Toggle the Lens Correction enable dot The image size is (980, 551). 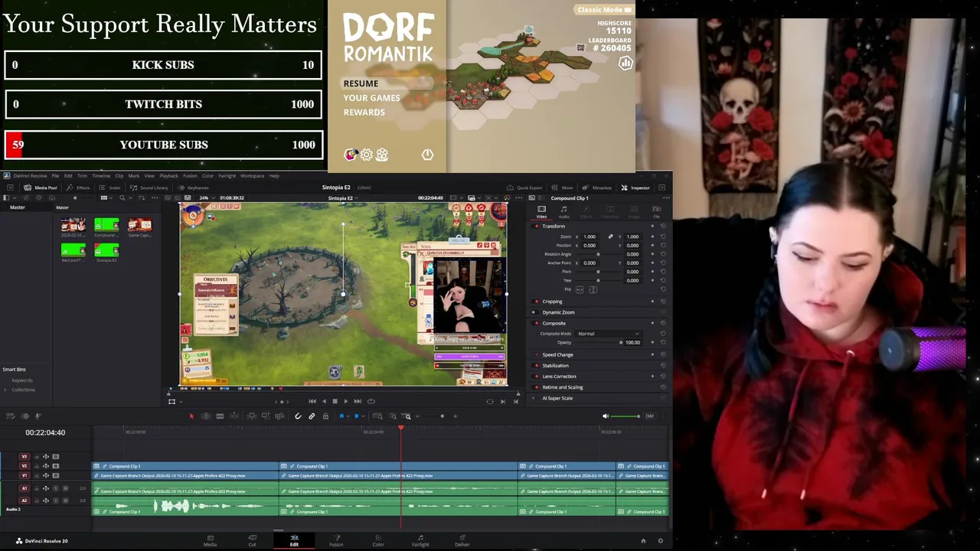tap(536, 377)
